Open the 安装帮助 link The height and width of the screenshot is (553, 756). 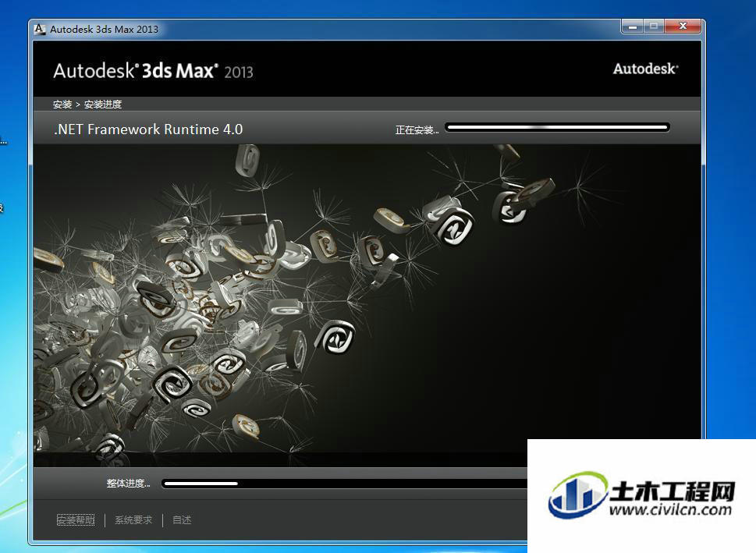click(76, 519)
